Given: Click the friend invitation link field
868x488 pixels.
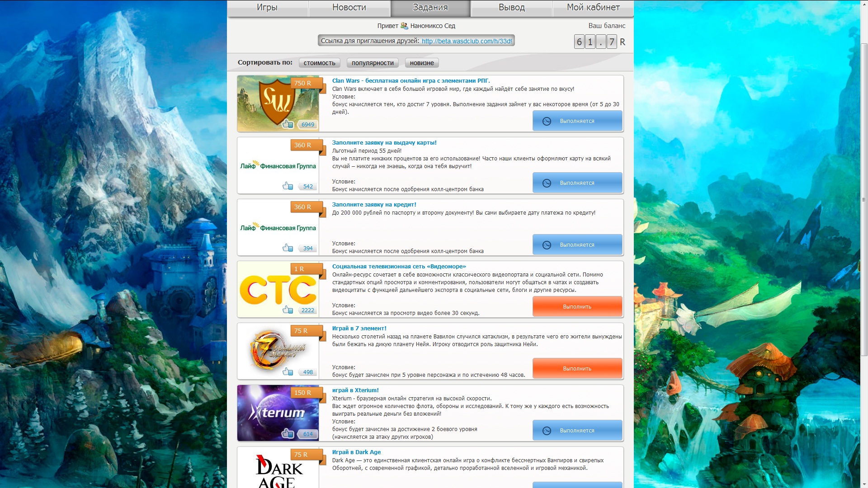Looking at the screenshot, I should tap(416, 41).
